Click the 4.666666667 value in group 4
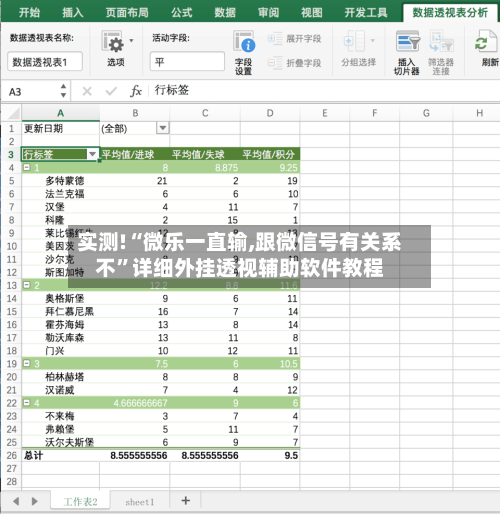This screenshot has width=500, height=514. (140, 403)
